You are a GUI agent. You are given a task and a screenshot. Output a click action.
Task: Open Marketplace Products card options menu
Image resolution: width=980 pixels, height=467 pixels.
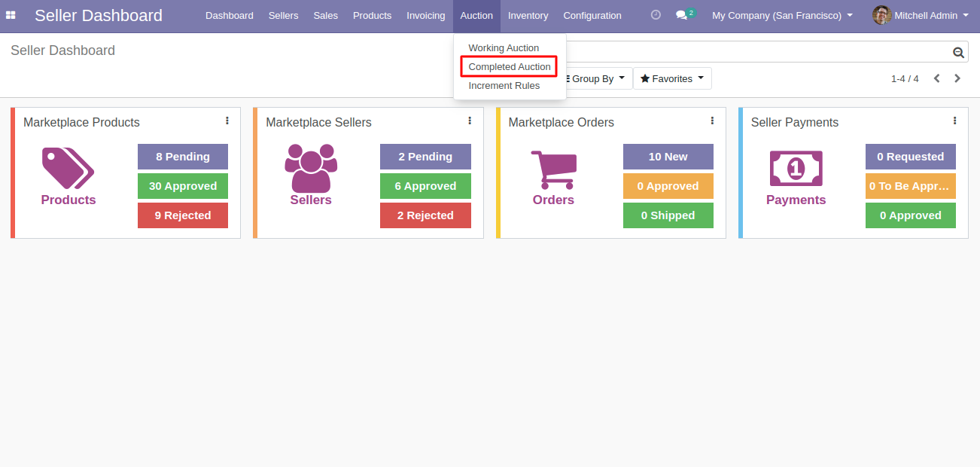[x=227, y=121]
